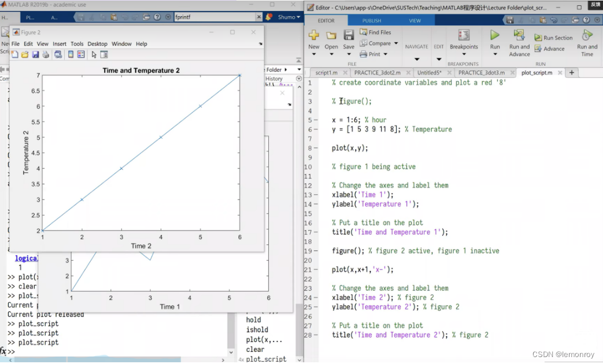
Task: Dock Figure 2 using the menu bar arrow
Action: tap(260, 44)
